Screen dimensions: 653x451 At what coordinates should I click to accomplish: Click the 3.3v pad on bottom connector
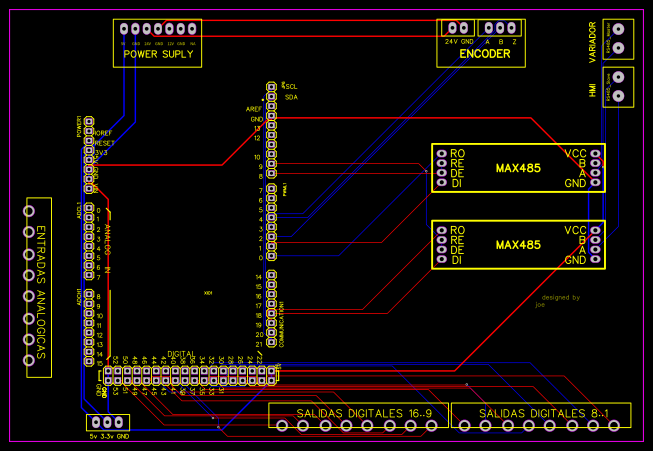click(x=107, y=422)
